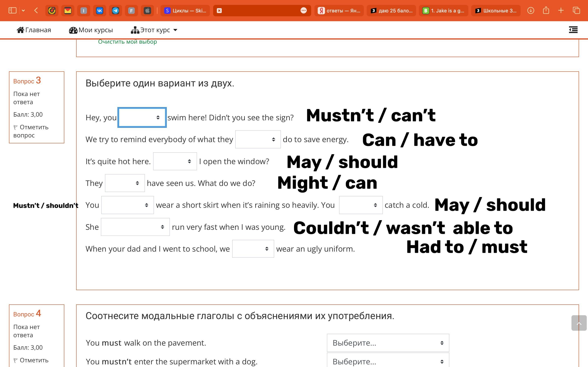Open dropdown before 'catch a cold'
Screen dimensions: 588x367
coord(361,205)
